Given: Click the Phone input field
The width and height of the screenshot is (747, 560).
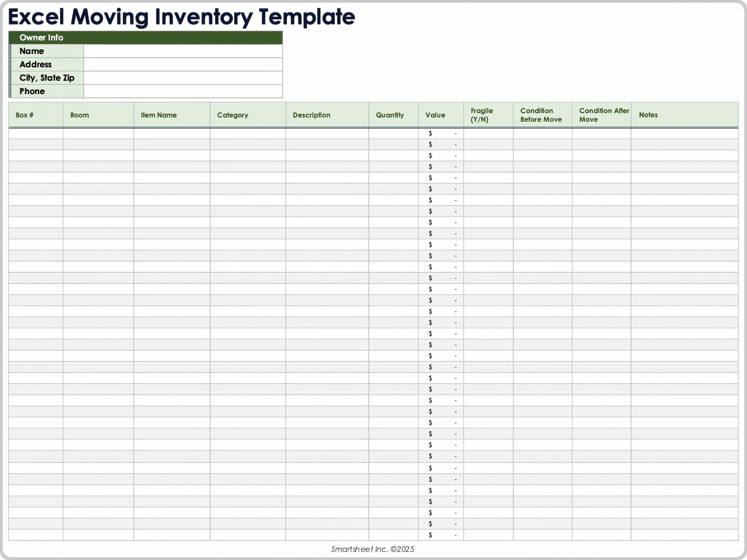Looking at the screenshot, I should pyautogui.click(x=183, y=91).
